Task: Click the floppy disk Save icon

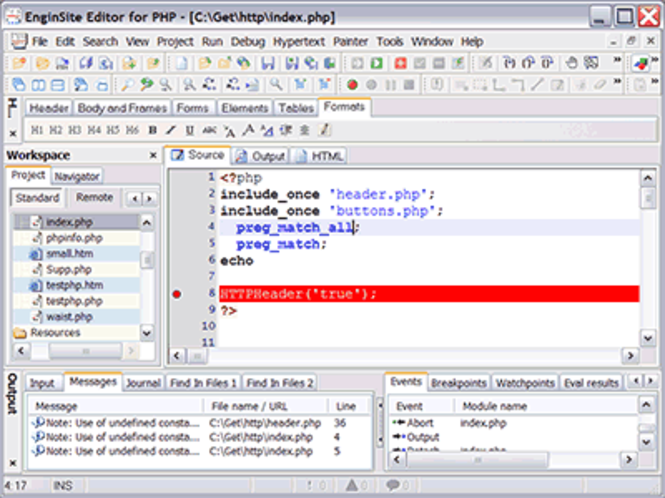Action: 268,63
